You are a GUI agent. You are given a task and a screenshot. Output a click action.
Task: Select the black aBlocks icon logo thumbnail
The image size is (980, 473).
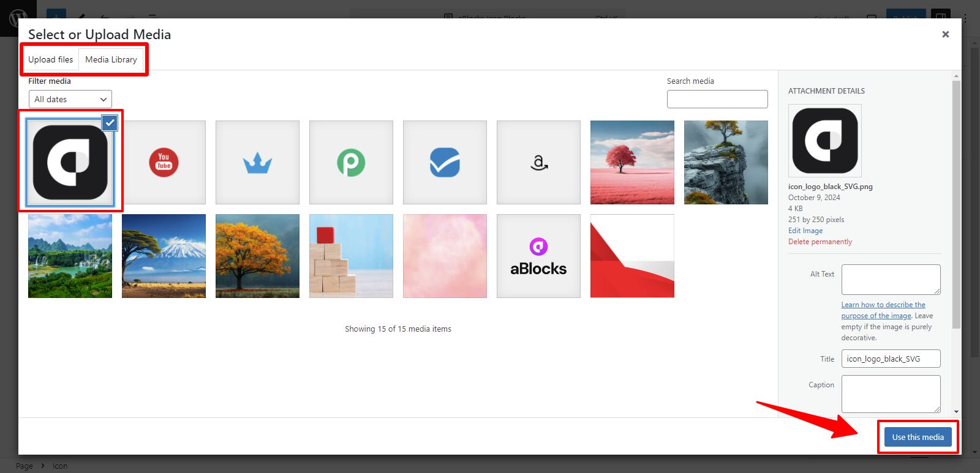[x=70, y=162]
